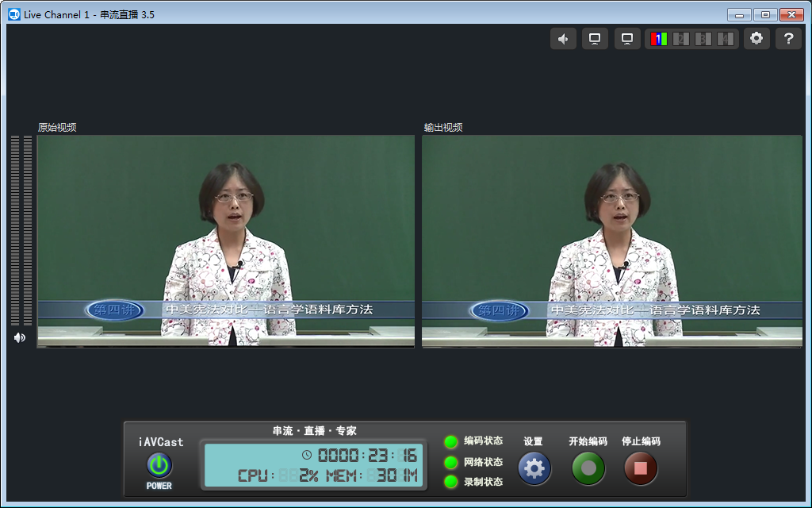Mute audio with the top toolbar speaker icon
The width and height of the screenshot is (812, 508).
pos(564,39)
